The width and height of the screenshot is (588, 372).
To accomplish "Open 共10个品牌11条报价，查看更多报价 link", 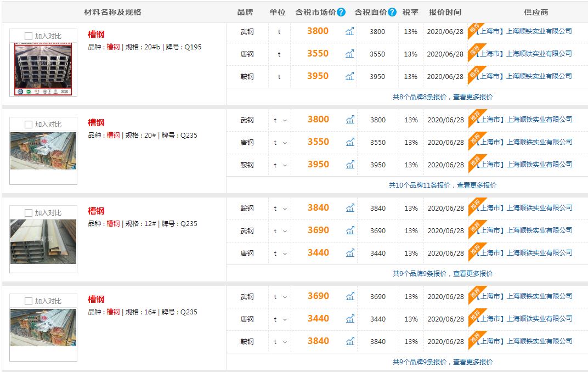I will [443, 185].
